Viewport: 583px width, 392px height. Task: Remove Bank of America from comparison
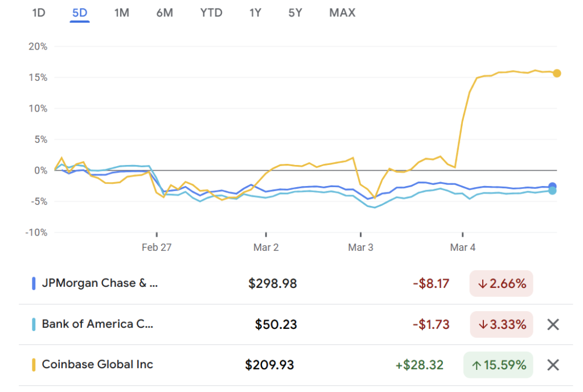click(x=553, y=324)
